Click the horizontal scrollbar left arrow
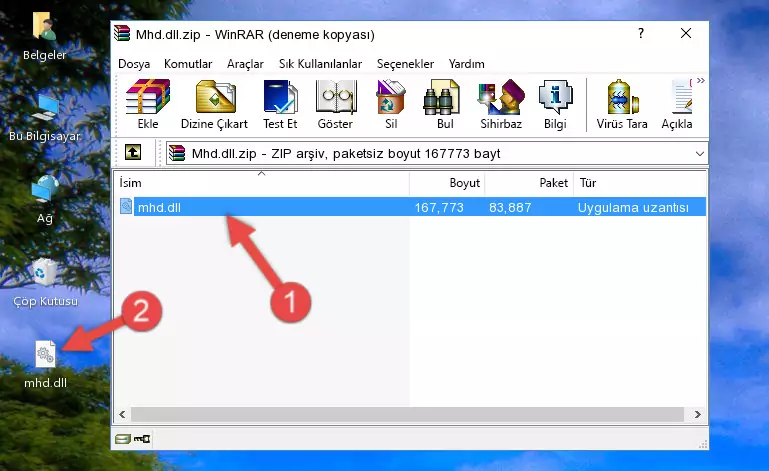Viewport: 769px width, 471px height. (x=123, y=415)
